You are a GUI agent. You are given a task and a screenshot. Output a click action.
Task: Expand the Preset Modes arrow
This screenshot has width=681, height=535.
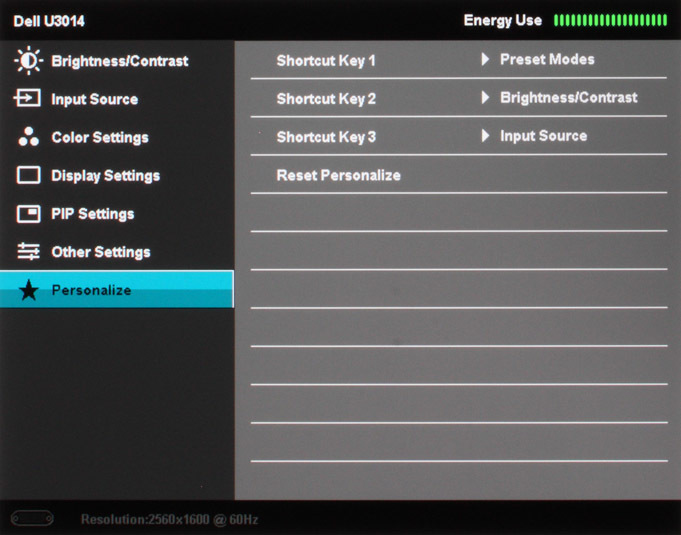485,59
